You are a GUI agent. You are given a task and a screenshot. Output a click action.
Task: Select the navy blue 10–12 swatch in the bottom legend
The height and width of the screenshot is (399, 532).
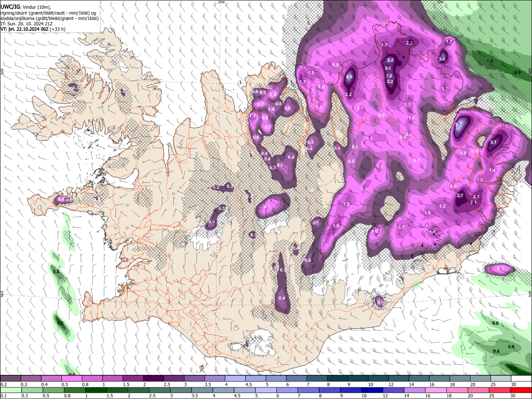click(x=372, y=390)
